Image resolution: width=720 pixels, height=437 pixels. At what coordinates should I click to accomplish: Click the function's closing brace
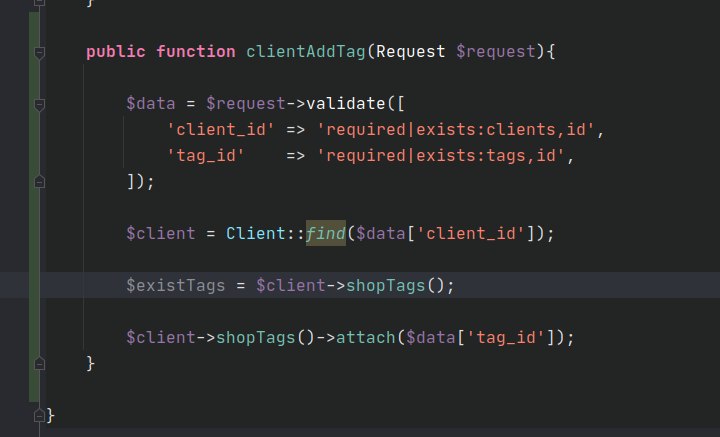90,364
